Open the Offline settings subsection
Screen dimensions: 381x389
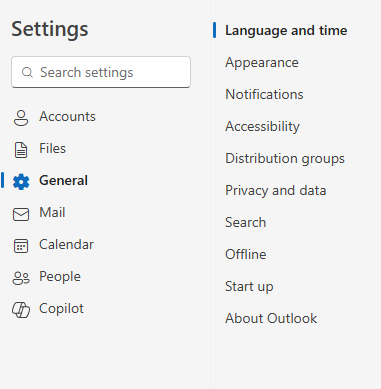coord(246,254)
